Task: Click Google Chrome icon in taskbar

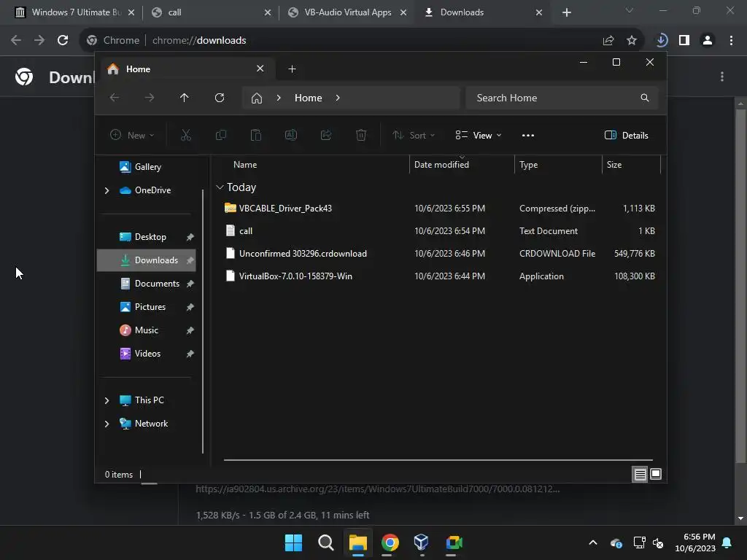Action: click(390, 542)
